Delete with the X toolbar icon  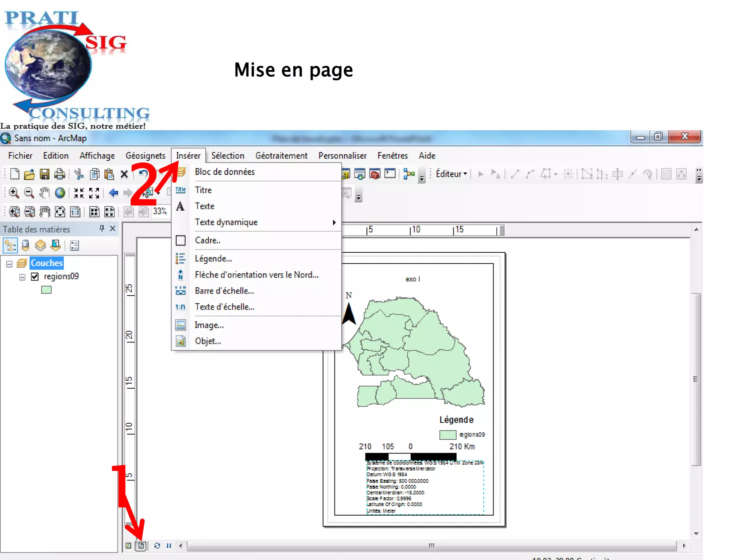pyautogui.click(x=124, y=174)
